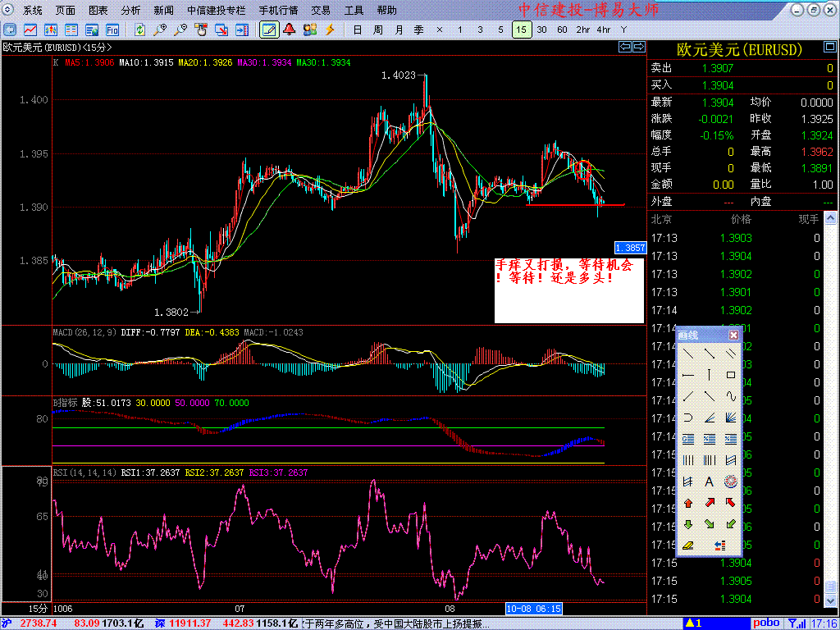
Task: Open the 工具 menu
Action: click(x=354, y=10)
